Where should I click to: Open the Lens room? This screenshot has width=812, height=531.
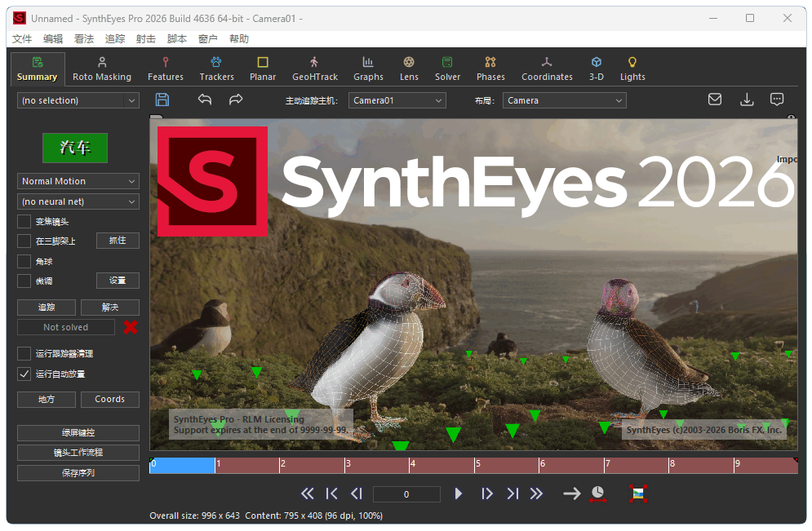pyautogui.click(x=409, y=69)
